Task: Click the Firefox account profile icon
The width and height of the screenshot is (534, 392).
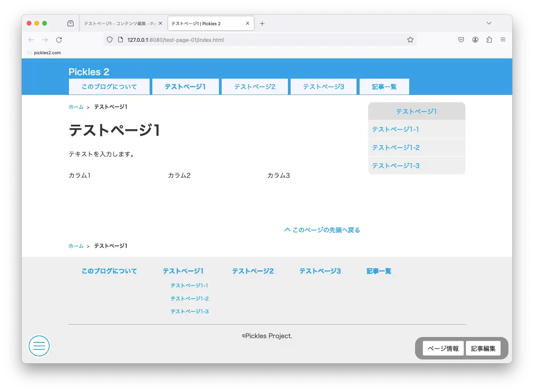Action: (475, 40)
